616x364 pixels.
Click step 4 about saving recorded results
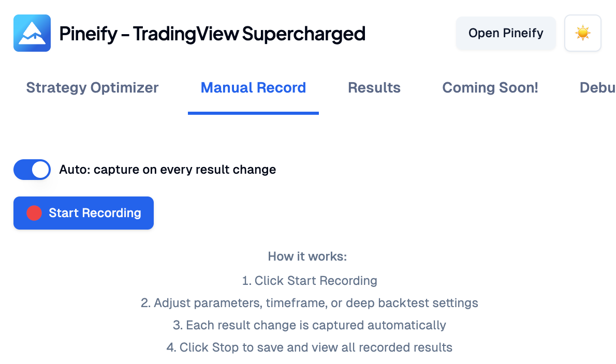tap(309, 347)
